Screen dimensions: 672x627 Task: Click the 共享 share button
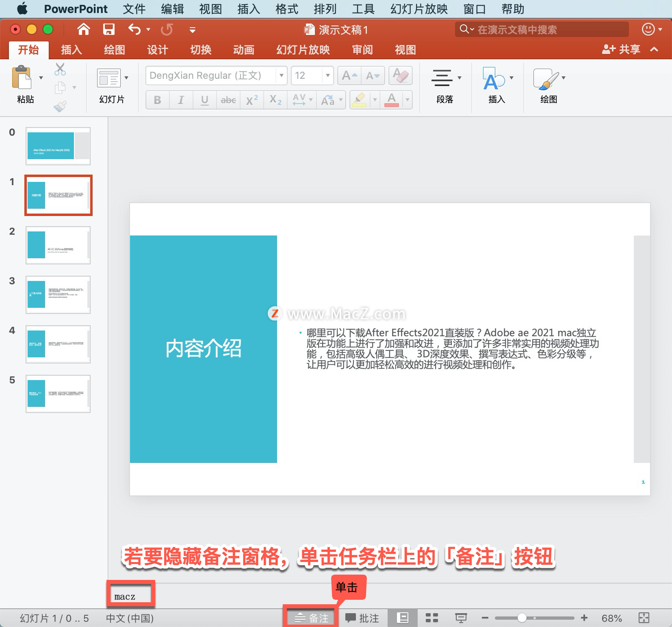pyautogui.click(x=621, y=50)
